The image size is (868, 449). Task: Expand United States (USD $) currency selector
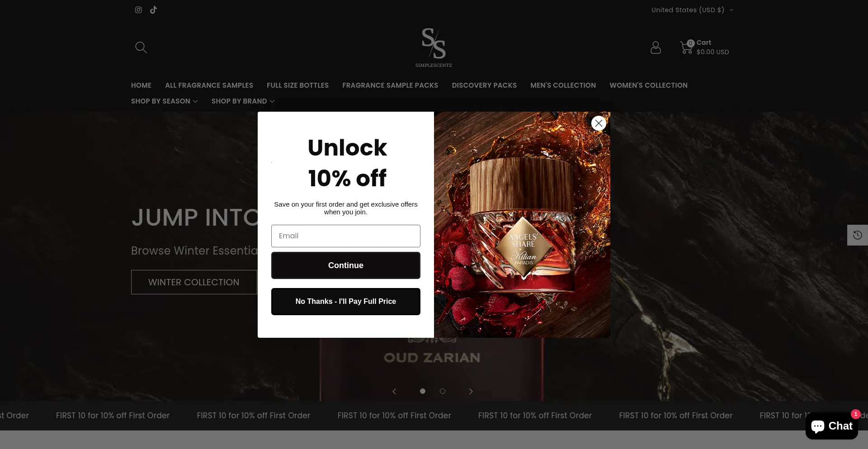pos(692,10)
